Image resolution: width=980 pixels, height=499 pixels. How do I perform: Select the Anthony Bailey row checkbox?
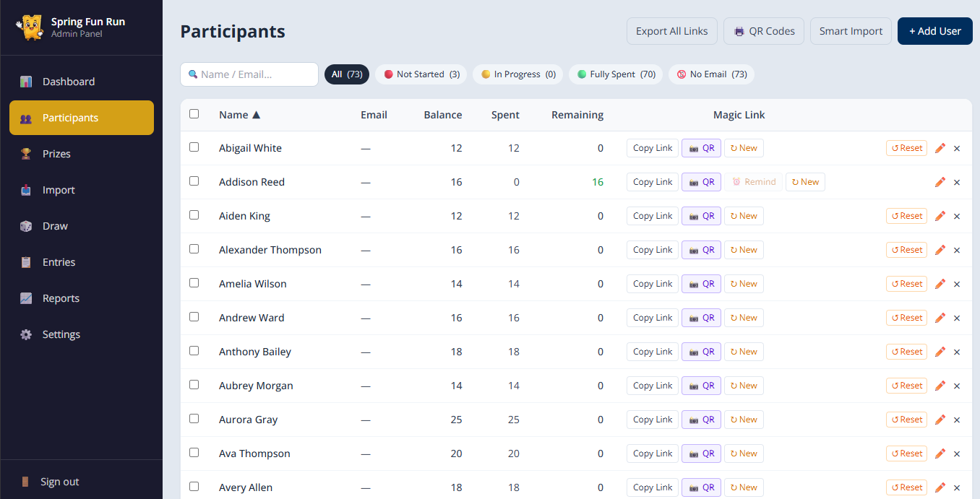[x=194, y=351]
